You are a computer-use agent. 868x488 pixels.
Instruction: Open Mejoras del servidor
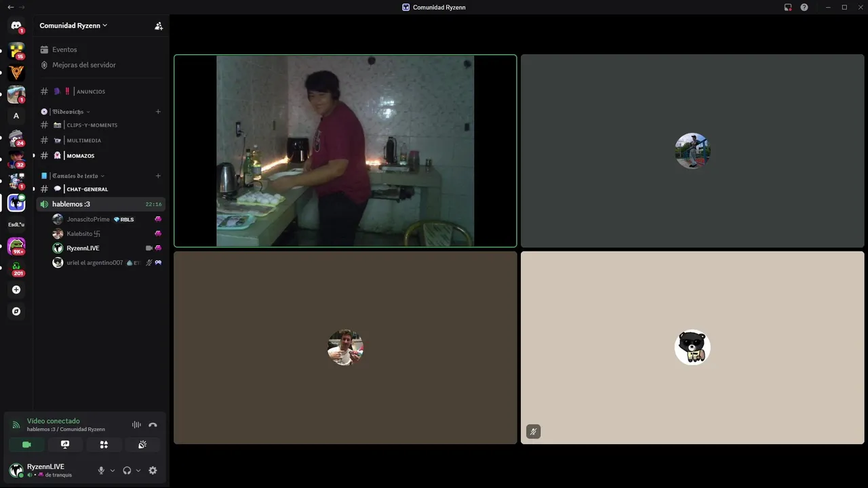pyautogui.click(x=100, y=65)
